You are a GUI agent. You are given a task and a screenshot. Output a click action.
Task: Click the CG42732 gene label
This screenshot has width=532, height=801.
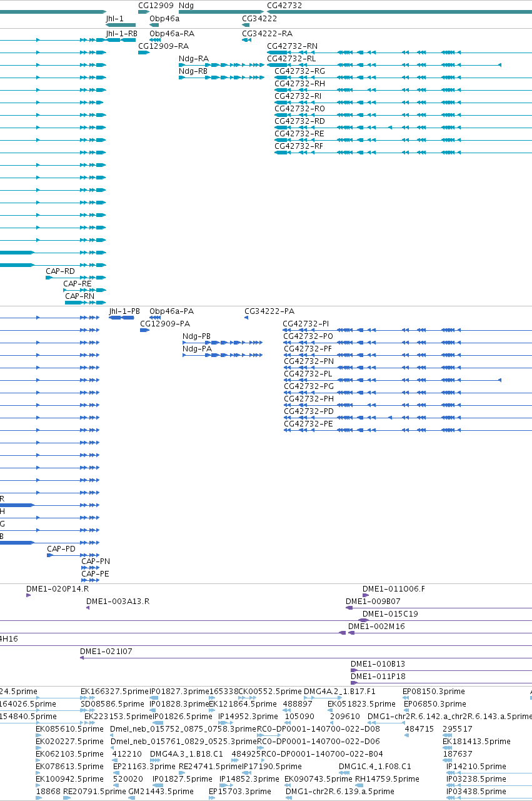(284, 6)
